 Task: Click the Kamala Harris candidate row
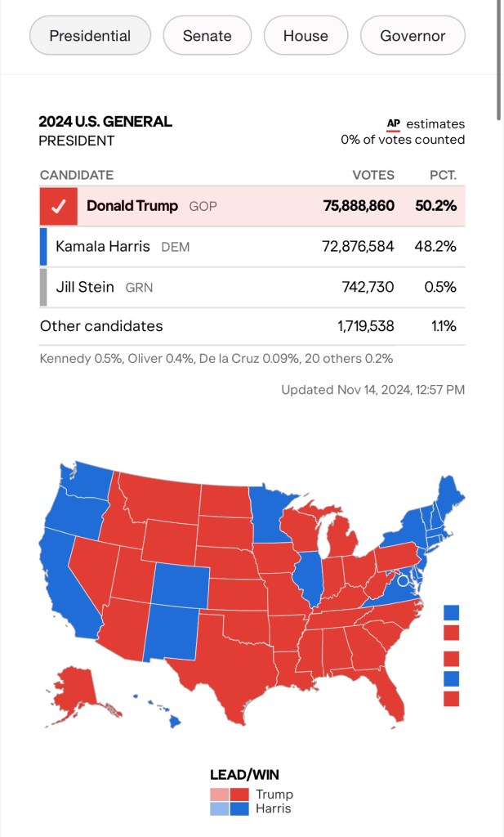[252, 246]
